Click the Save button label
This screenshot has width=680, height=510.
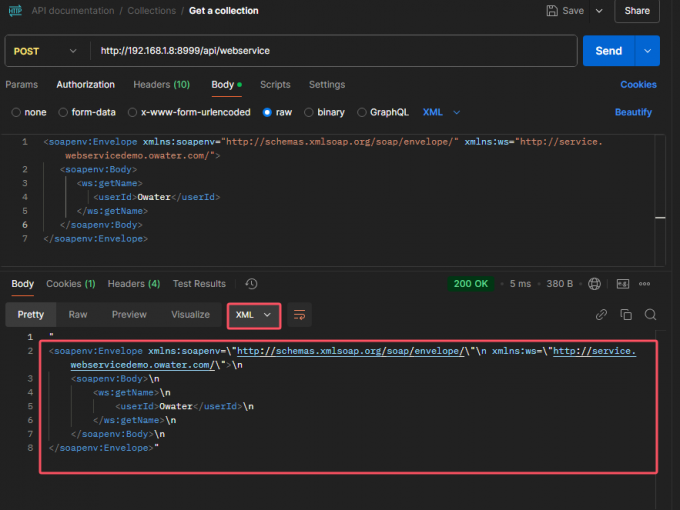573,11
